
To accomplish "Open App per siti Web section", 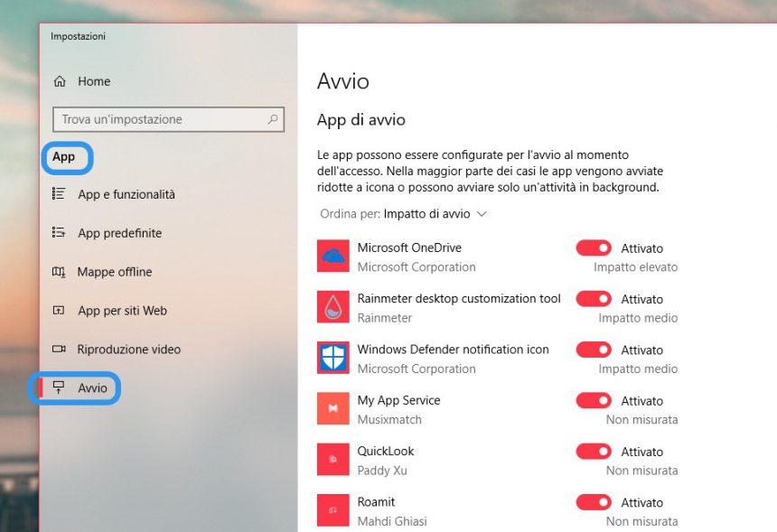I will point(122,311).
